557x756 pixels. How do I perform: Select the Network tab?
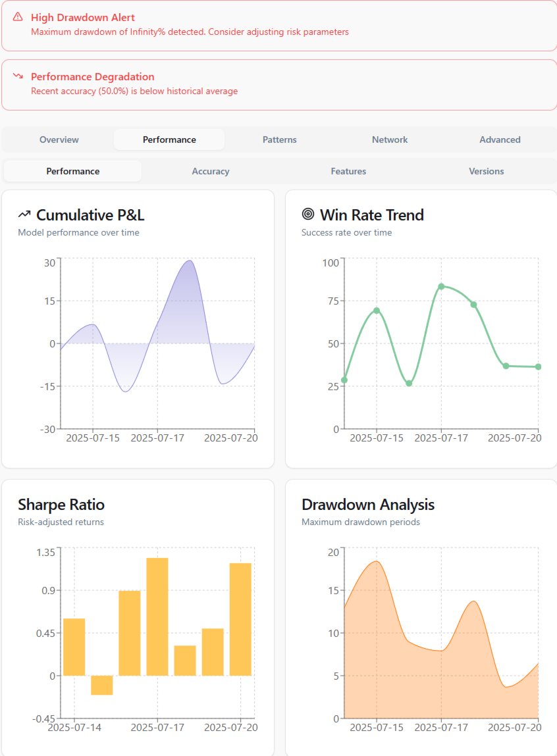point(390,139)
